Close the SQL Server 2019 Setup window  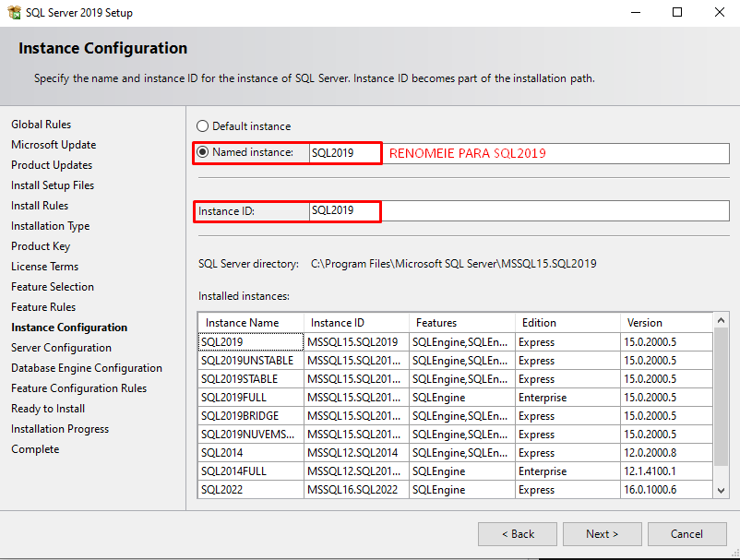coord(719,12)
